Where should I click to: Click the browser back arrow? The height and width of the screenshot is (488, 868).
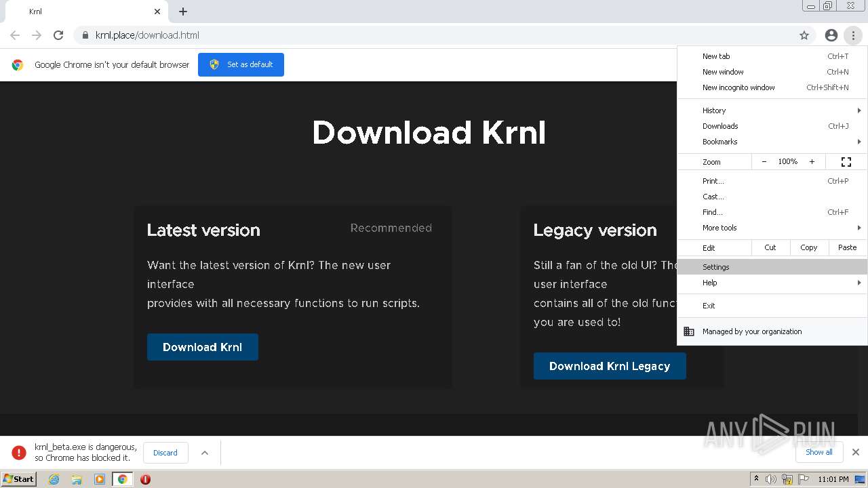coord(15,35)
